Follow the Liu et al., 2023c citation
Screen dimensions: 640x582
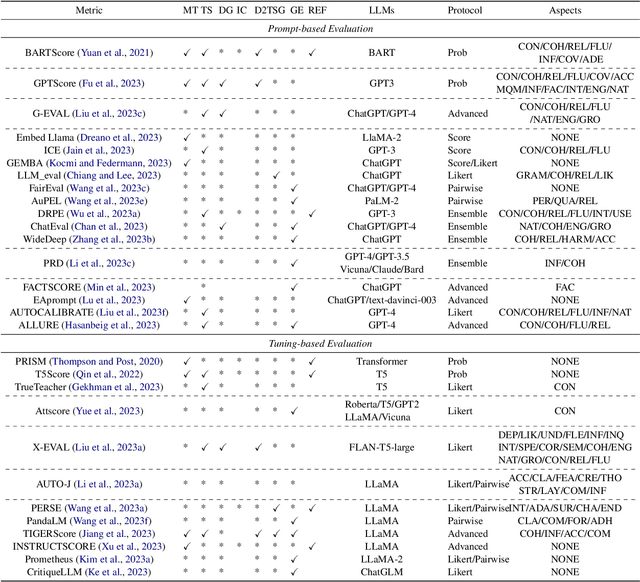pyautogui.click(x=109, y=113)
